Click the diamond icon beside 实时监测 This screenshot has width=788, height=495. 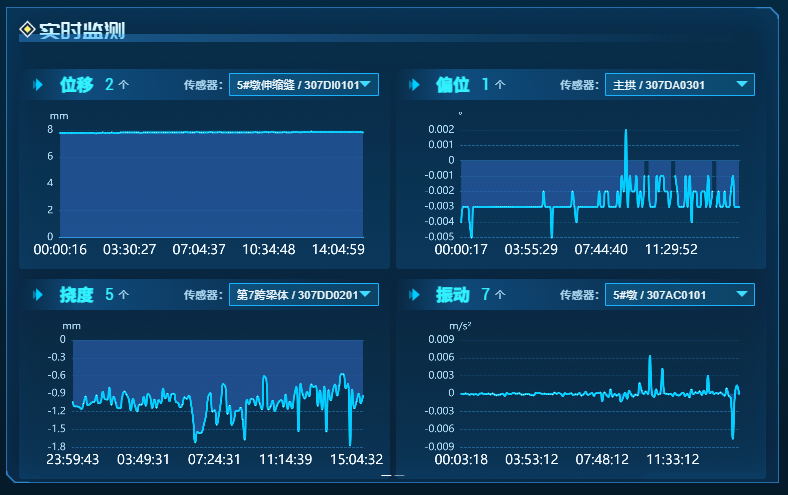tap(27, 31)
